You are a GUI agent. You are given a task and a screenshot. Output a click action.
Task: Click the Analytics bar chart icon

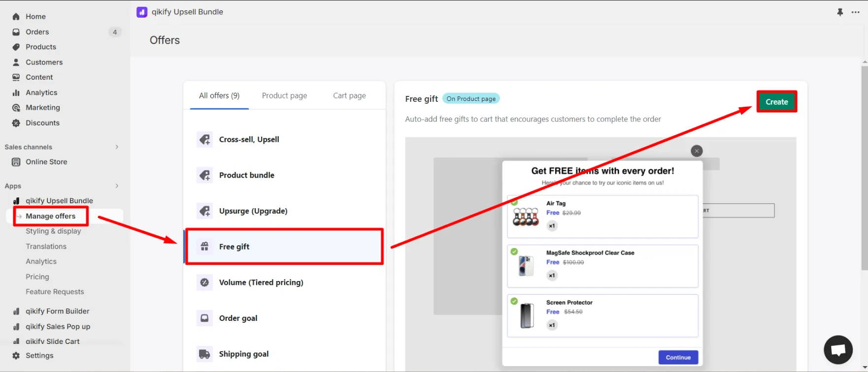pos(16,93)
